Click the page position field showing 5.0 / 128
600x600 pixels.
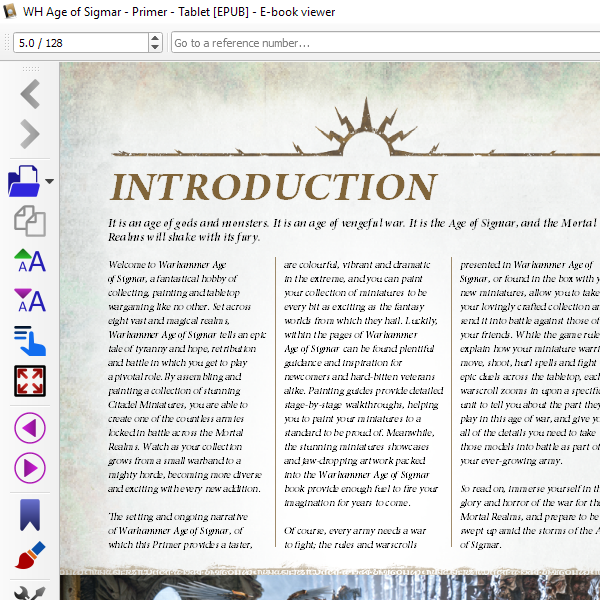81,42
